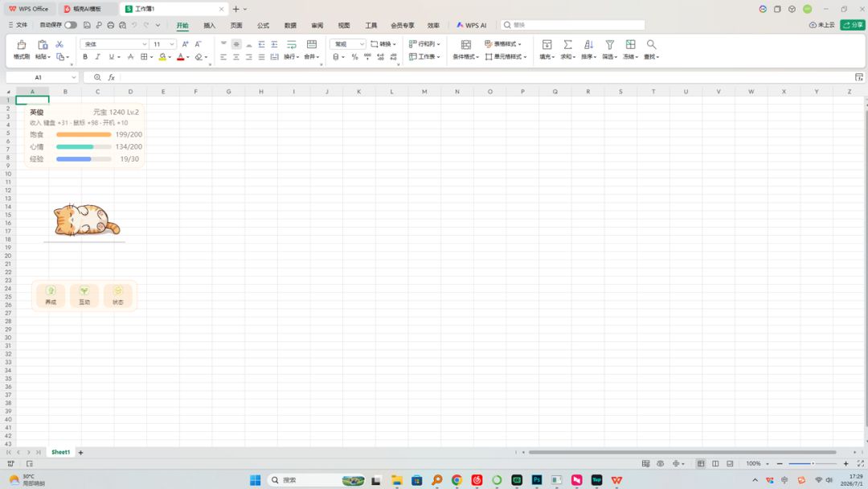Toggle the auto-save switch

70,25
